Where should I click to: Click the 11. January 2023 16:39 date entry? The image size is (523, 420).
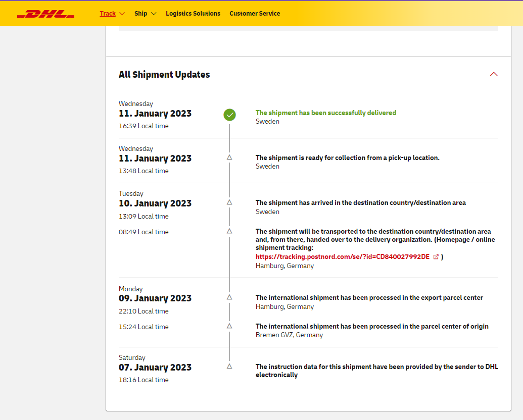155,114
